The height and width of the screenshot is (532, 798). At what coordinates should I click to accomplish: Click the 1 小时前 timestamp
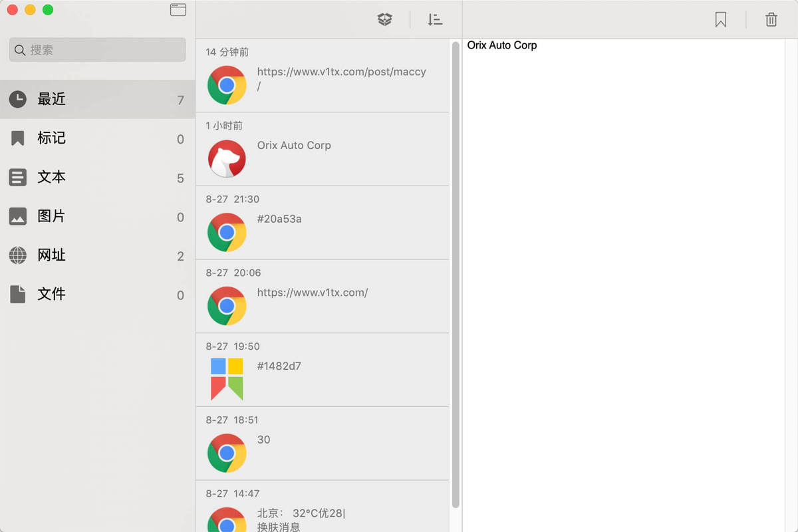pos(224,126)
